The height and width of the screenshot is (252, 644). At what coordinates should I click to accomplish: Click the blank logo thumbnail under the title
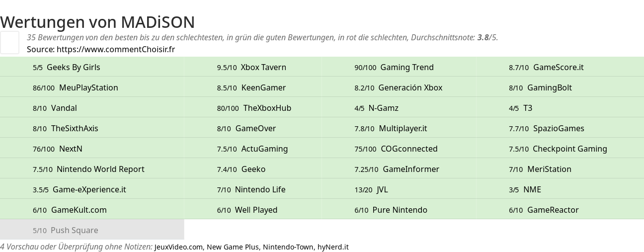tap(9, 42)
